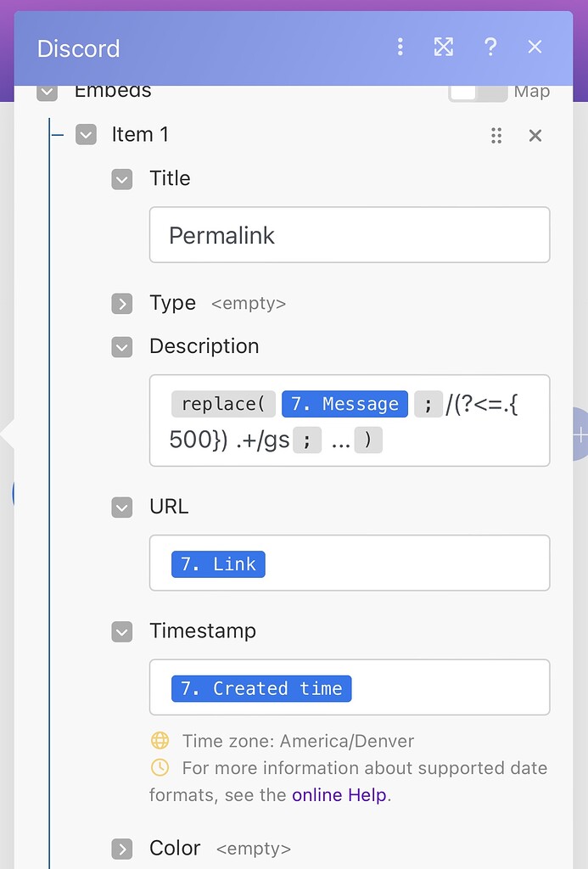
Task: Expand the Discord module to full screen
Action: click(x=444, y=48)
